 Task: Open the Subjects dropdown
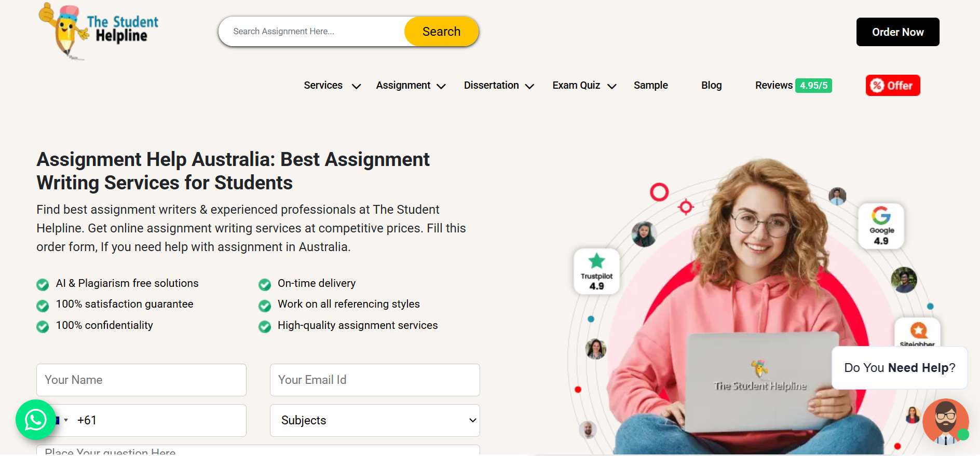(x=375, y=420)
